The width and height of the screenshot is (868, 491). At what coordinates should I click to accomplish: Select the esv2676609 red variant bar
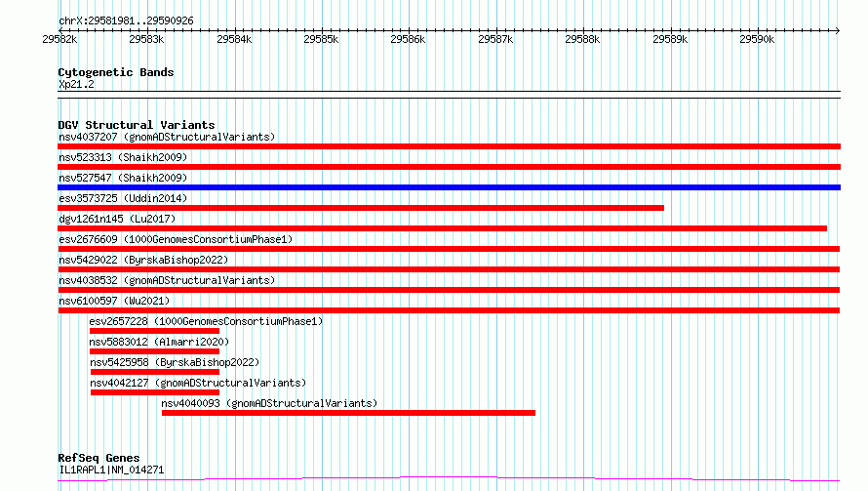pos(449,249)
